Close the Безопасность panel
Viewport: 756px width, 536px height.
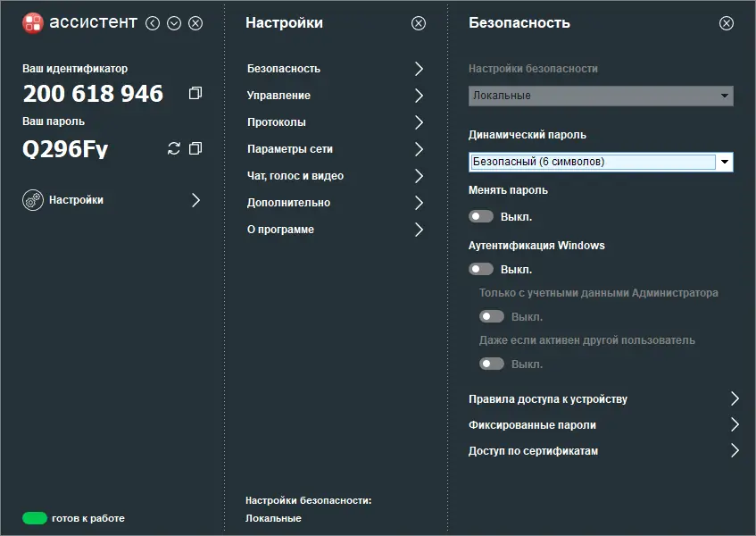coord(727,23)
